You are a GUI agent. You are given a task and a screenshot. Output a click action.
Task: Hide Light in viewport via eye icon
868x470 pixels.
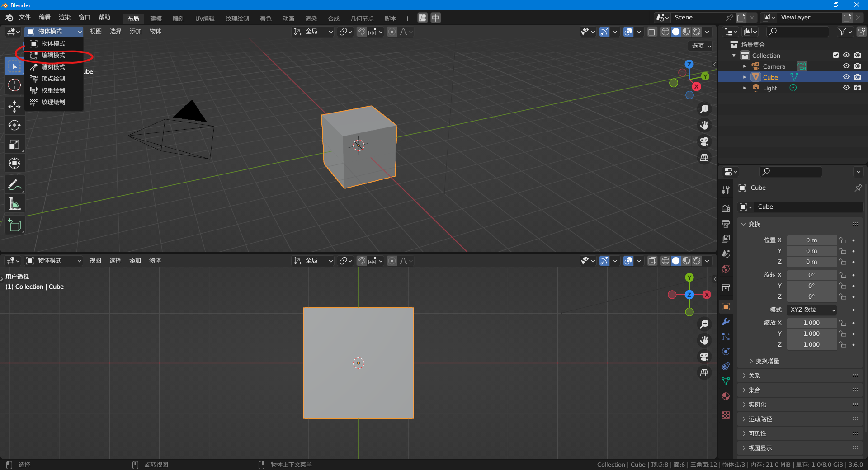846,88
